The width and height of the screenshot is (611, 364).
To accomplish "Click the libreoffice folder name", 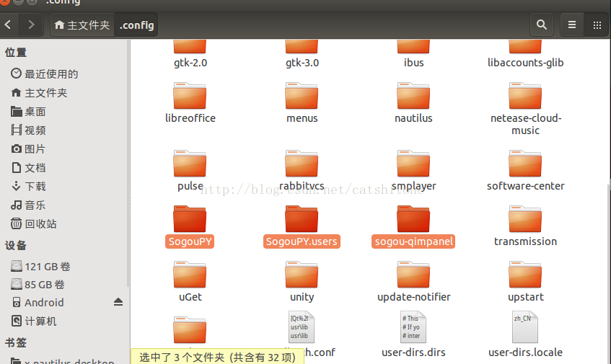I will tap(190, 118).
